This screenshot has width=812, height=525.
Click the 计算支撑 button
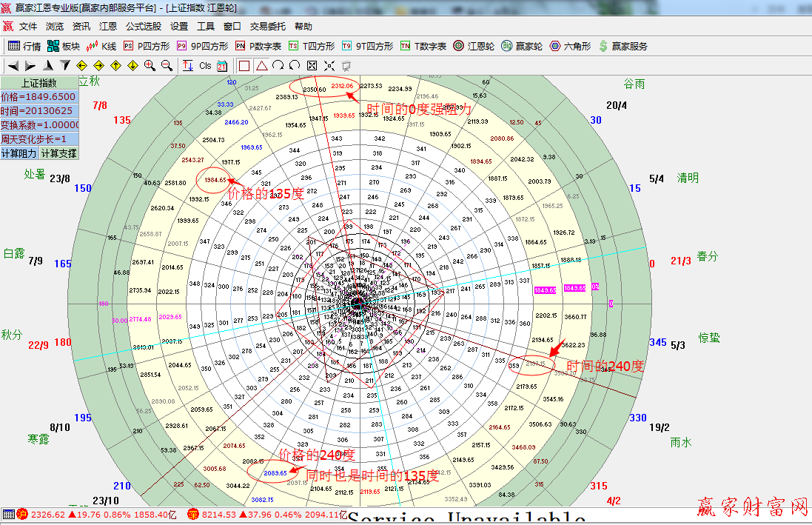[x=58, y=153]
